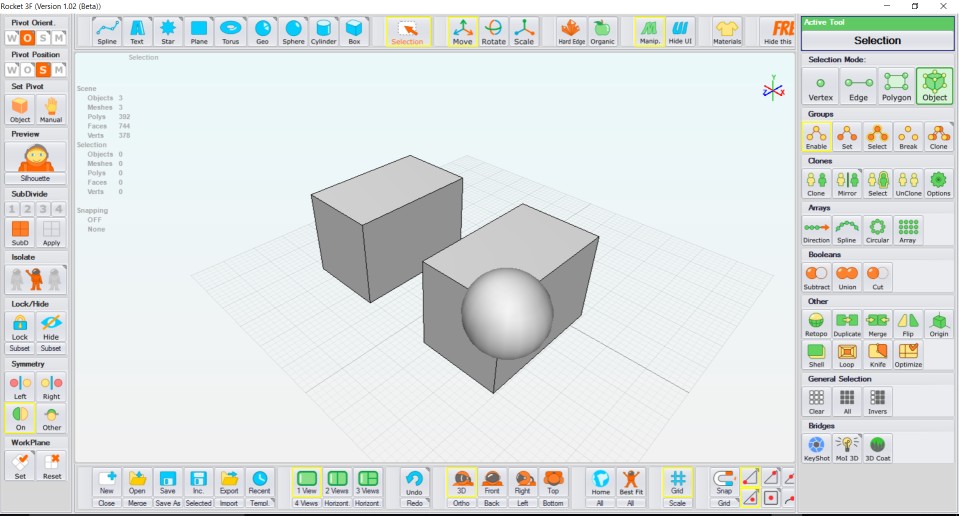This screenshot has width=959, height=516.
Task: Create a Plane primitive
Action: tap(199, 32)
